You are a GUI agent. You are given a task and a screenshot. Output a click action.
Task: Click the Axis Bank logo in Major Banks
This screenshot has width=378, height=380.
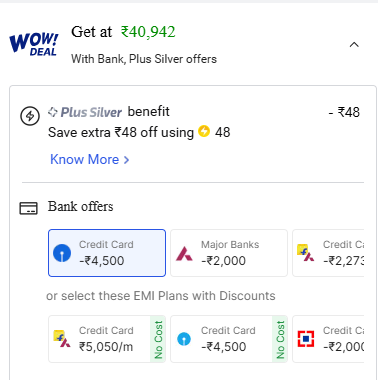point(184,253)
